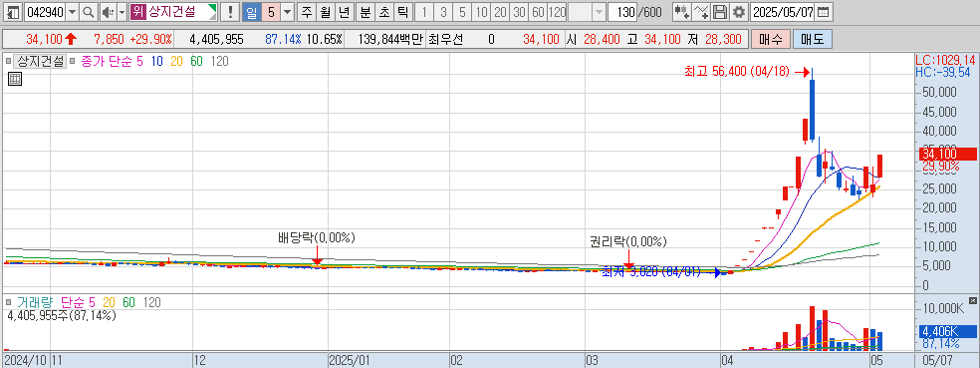Click the small square beside 종가 단순
Image resolution: width=980 pixels, height=368 pixels.
click(73, 62)
